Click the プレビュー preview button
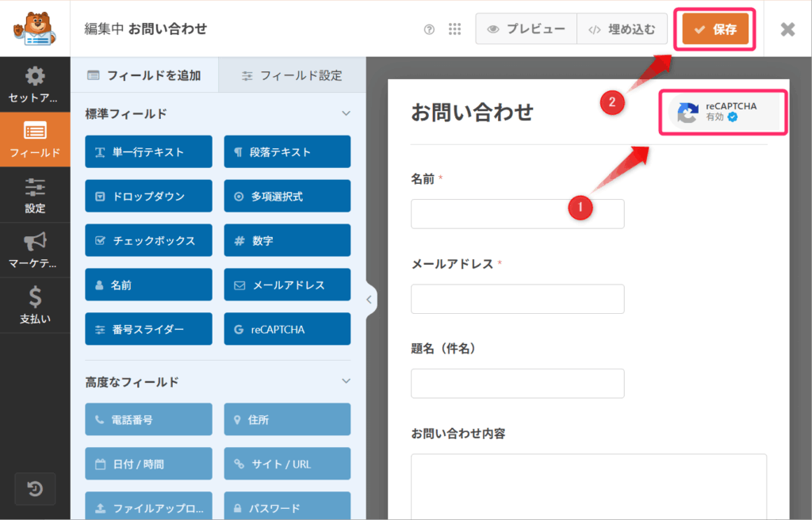 pyautogui.click(x=527, y=29)
